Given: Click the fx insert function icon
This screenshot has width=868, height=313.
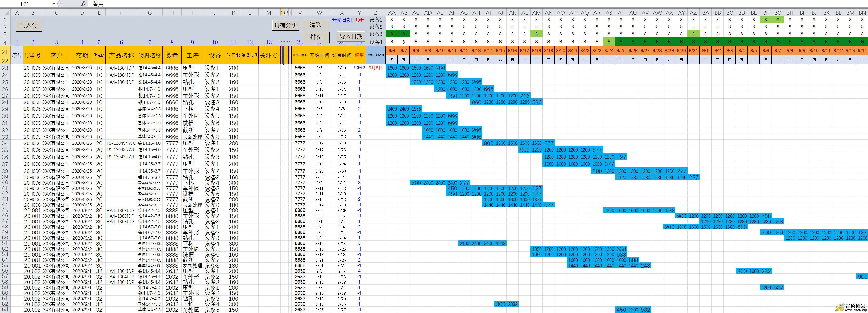Looking at the screenshot, I should coord(84,4).
